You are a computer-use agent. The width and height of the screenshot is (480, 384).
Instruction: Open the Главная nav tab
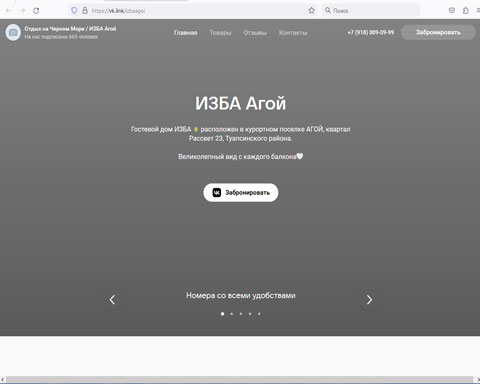185,33
